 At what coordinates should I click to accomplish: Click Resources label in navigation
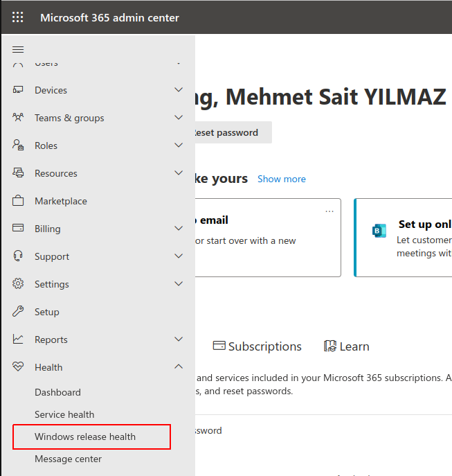click(56, 173)
